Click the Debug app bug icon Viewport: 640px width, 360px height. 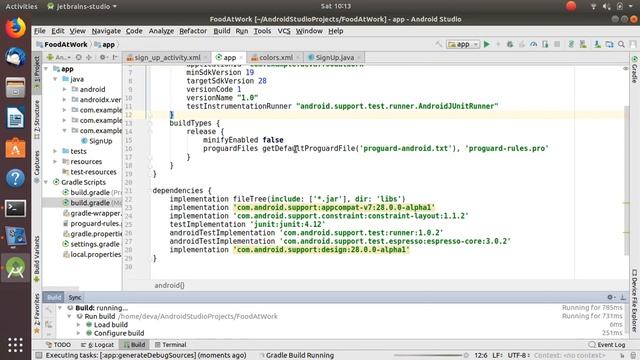pos(510,44)
